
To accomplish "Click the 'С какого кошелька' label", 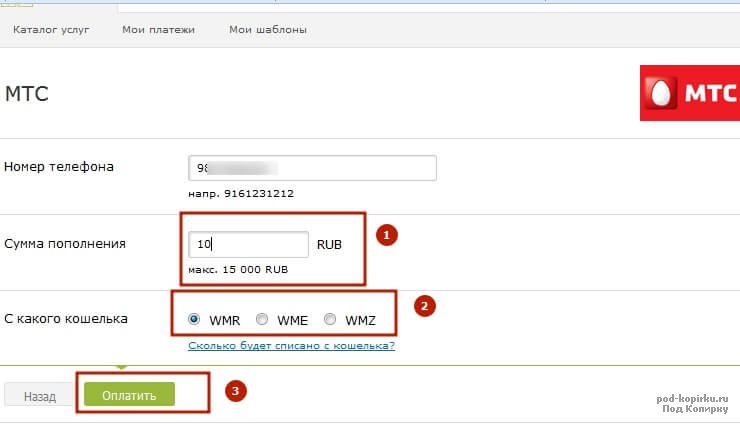I will click(66, 319).
